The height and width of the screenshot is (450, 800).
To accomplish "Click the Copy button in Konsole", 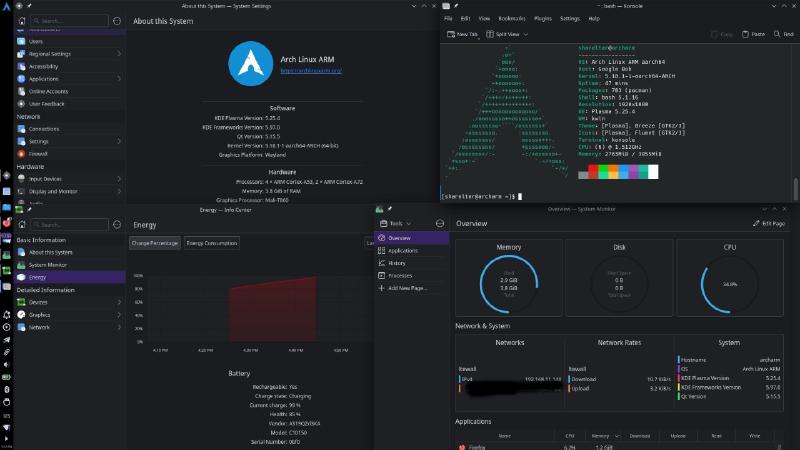I will [722, 34].
